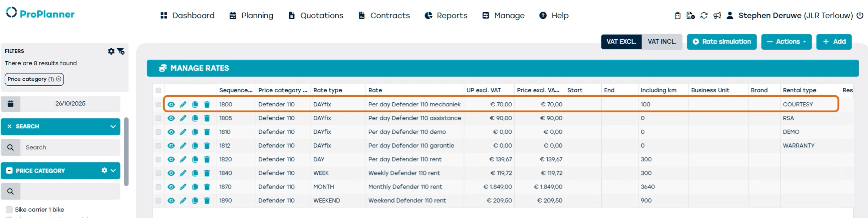Image resolution: width=868 pixels, height=218 pixels.
Task: Click the pencil edit icon for sequence 1800
Action: 183,104
